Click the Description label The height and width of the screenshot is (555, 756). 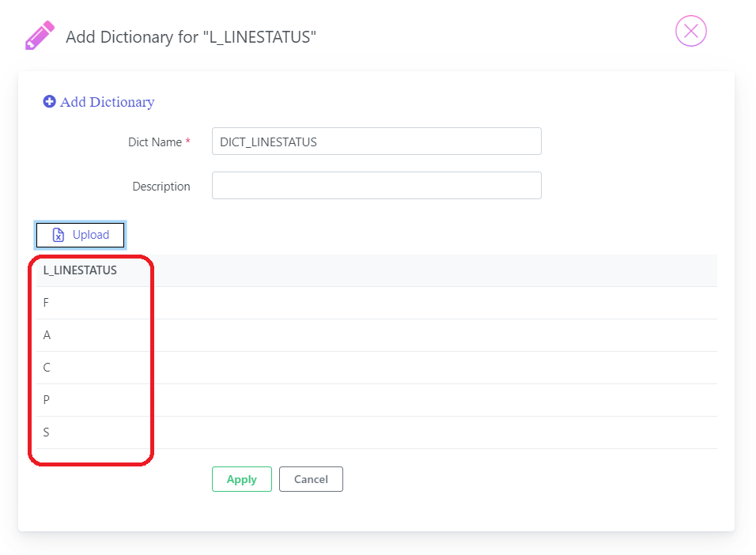[x=161, y=187]
